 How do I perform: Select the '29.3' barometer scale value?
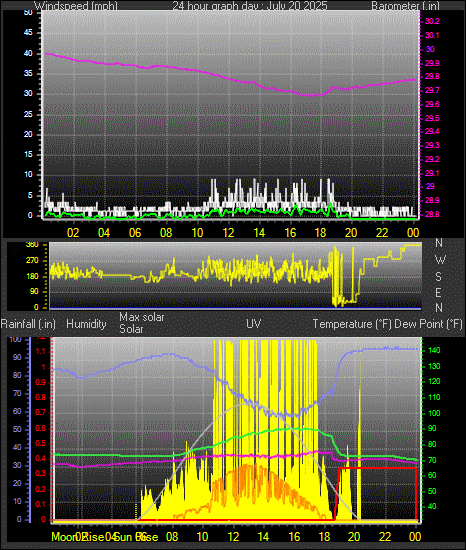[432, 145]
